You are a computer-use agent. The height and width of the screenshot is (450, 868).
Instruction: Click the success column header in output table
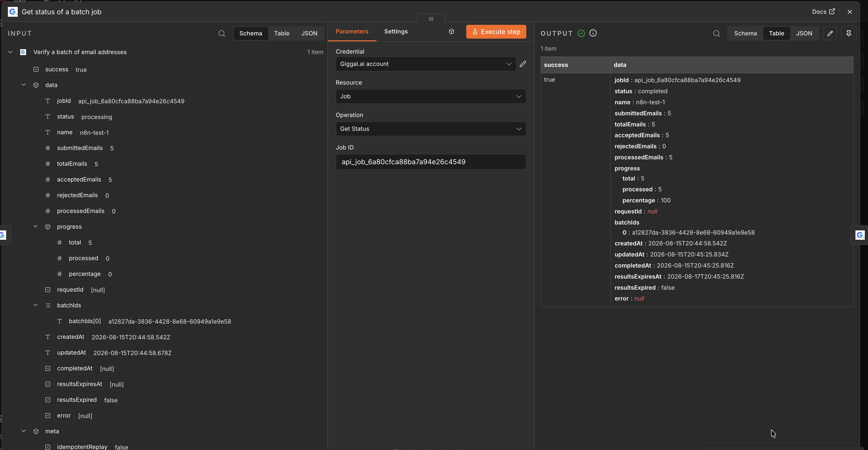[x=576, y=65]
